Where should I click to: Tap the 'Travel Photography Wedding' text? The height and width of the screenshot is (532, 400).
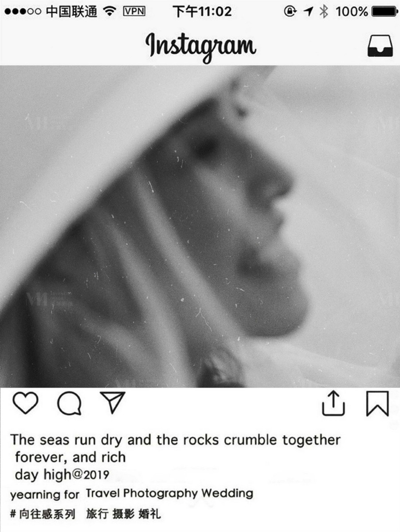[169, 493]
